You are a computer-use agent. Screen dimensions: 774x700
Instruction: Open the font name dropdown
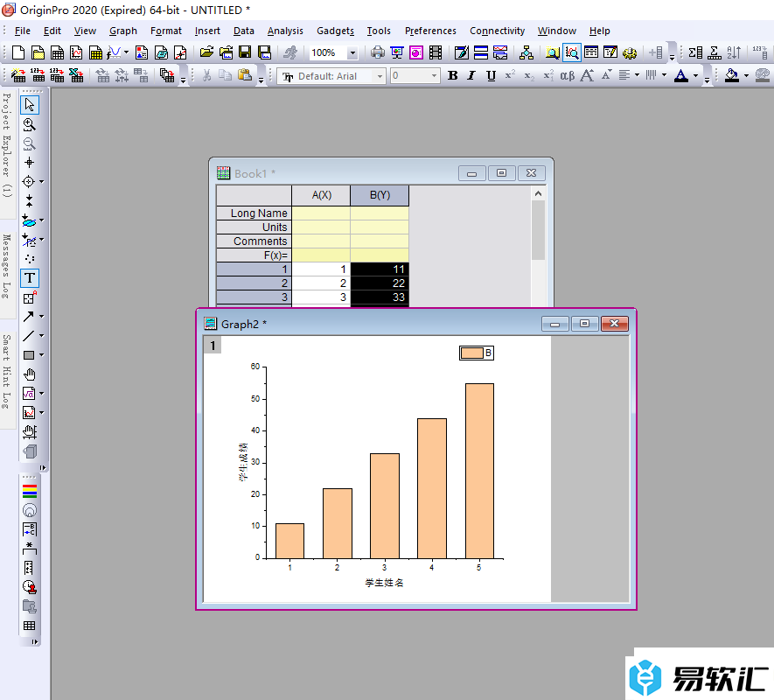tap(380, 76)
